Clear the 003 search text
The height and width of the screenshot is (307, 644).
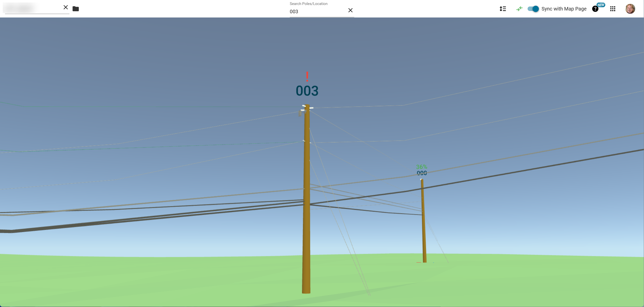click(350, 10)
